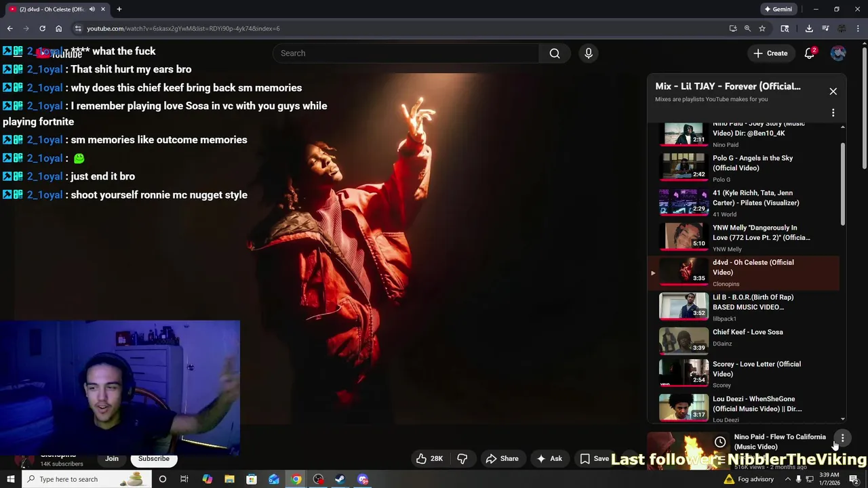
Task: Select Scorey Love Letter in the playlist
Action: (x=744, y=374)
